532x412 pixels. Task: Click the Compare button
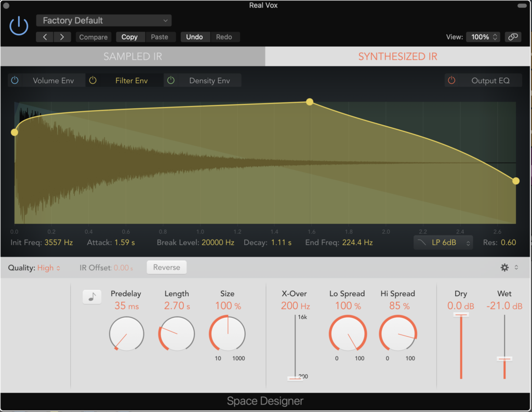[94, 37]
